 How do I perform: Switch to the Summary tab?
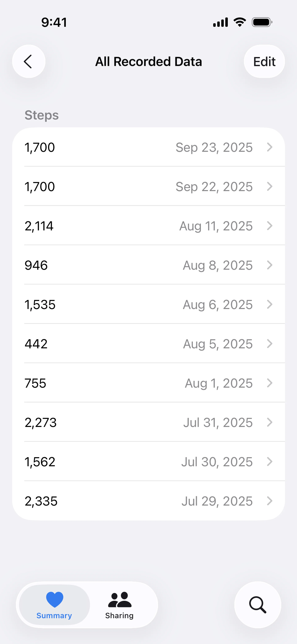(54, 605)
